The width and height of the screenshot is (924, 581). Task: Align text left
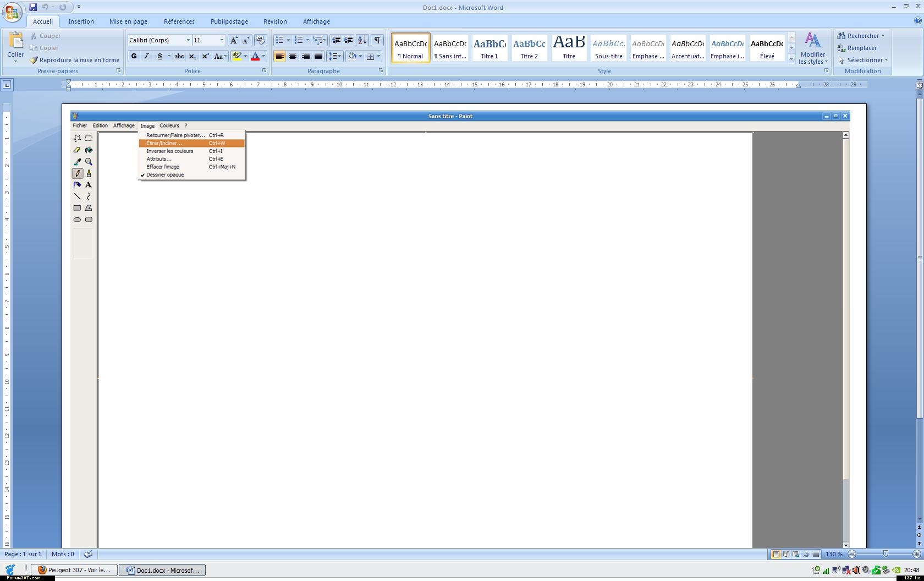(279, 56)
